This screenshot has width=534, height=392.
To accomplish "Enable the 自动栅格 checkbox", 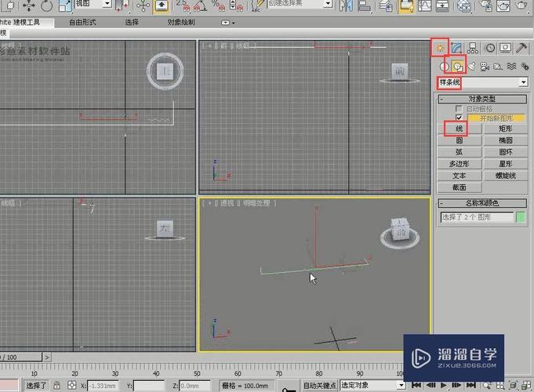I will coord(460,108).
